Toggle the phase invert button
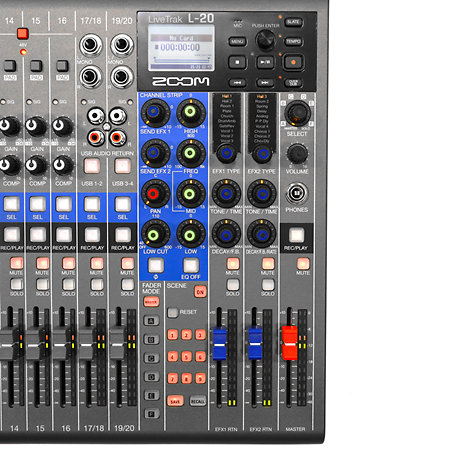 click(156, 265)
